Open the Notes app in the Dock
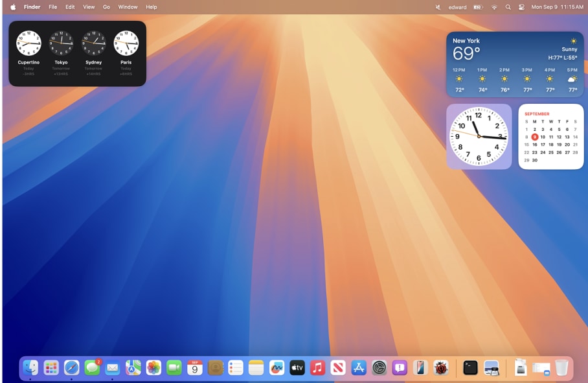Image resolution: width=588 pixels, height=383 pixels. [x=256, y=367]
